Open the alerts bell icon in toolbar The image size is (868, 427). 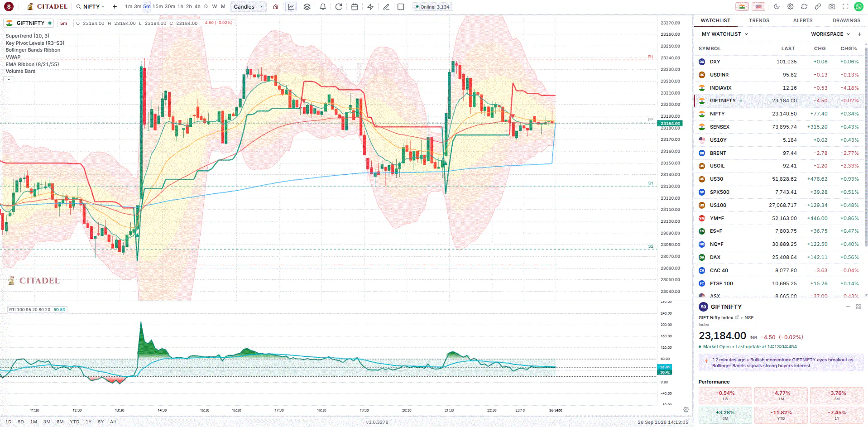(323, 7)
